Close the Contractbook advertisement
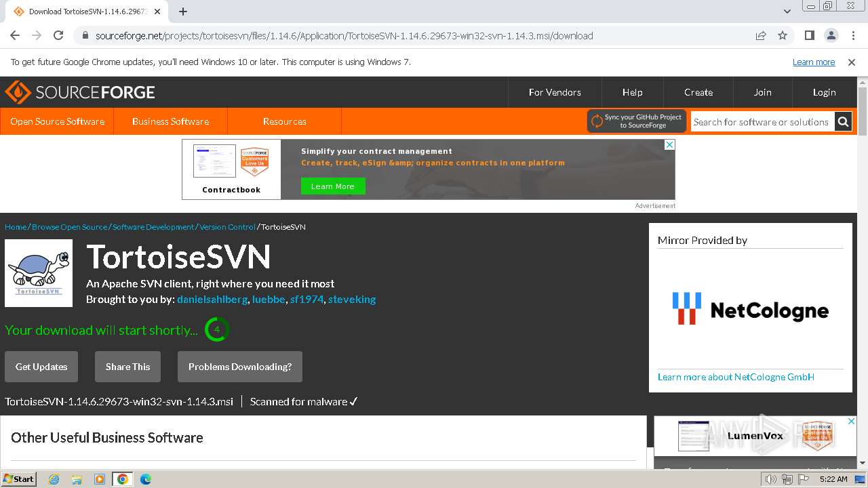This screenshot has width=868, height=488. click(x=669, y=144)
